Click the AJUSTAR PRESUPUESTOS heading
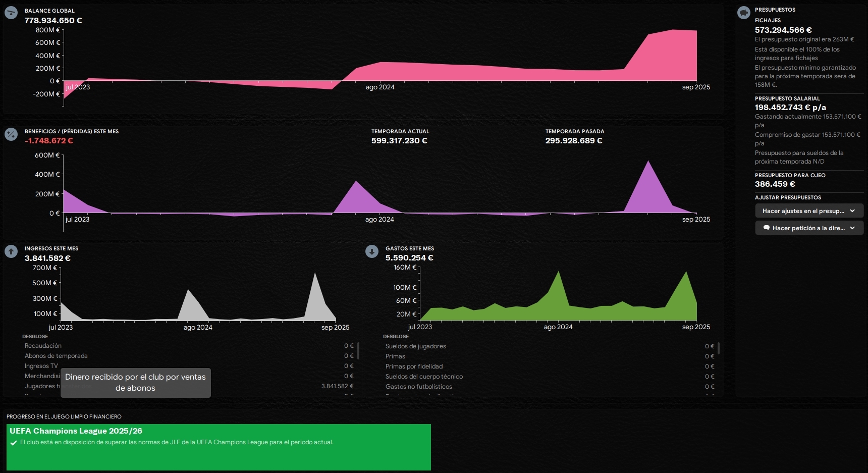Viewport: 868px width, 473px height. (788, 198)
